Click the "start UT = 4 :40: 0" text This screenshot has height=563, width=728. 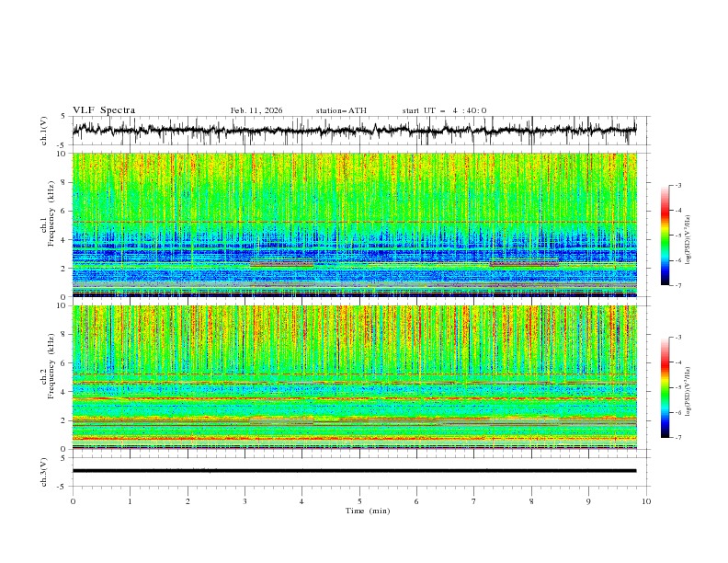[x=444, y=110]
